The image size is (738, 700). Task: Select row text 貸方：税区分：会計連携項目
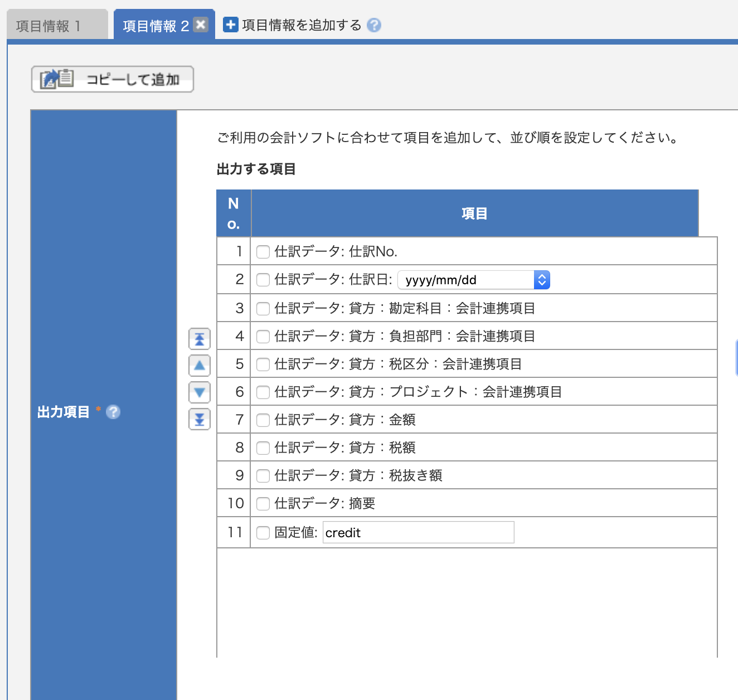(x=435, y=364)
